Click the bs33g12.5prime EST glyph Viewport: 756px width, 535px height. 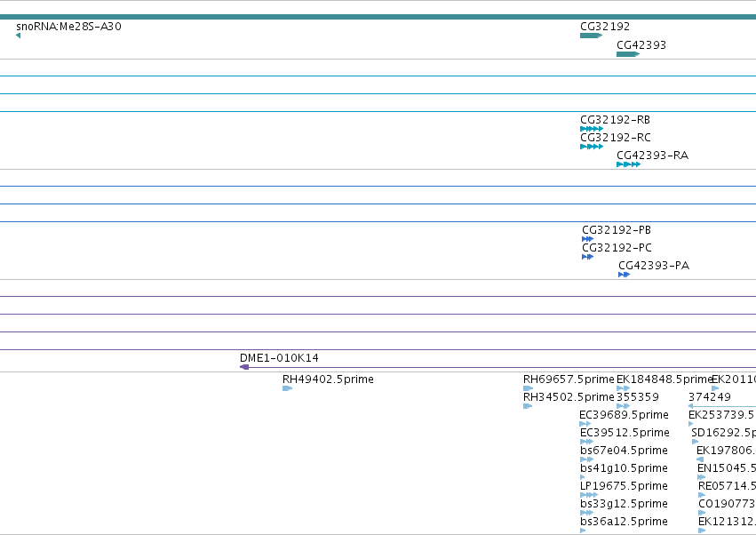(x=586, y=513)
